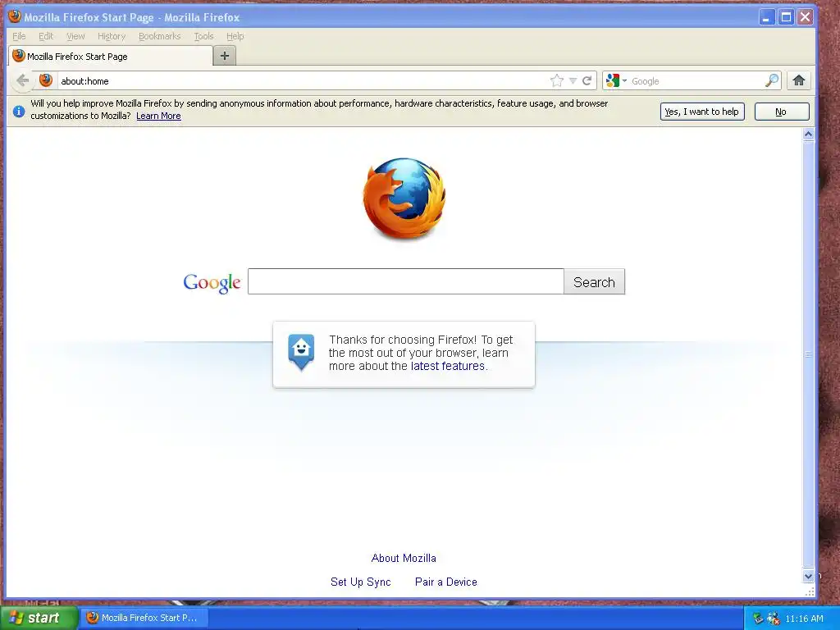Click the Firefox site identity icon in address bar
The width and height of the screenshot is (840, 630).
[x=46, y=80]
